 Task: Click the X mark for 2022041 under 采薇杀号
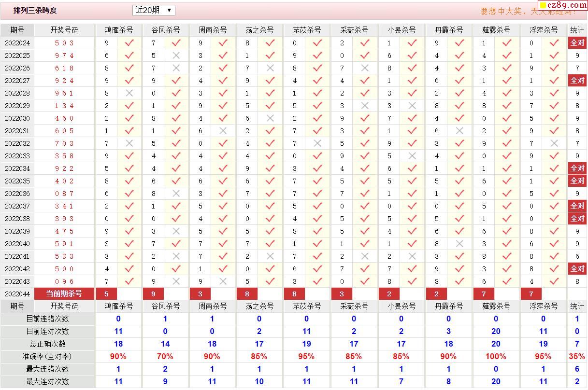(x=365, y=256)
